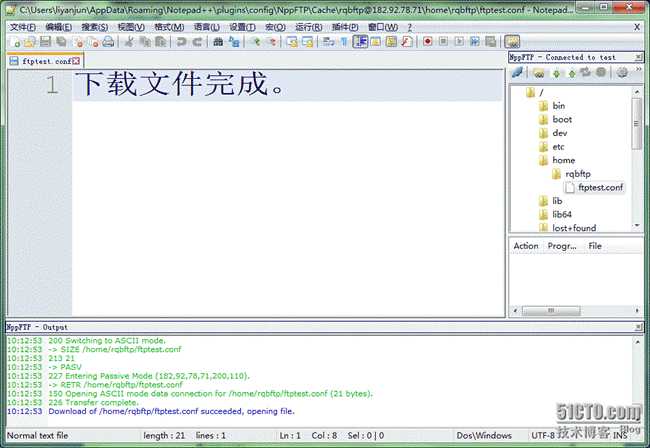Open Find with the binoculars icon
650x448 pixels.
tap(218, 42)
